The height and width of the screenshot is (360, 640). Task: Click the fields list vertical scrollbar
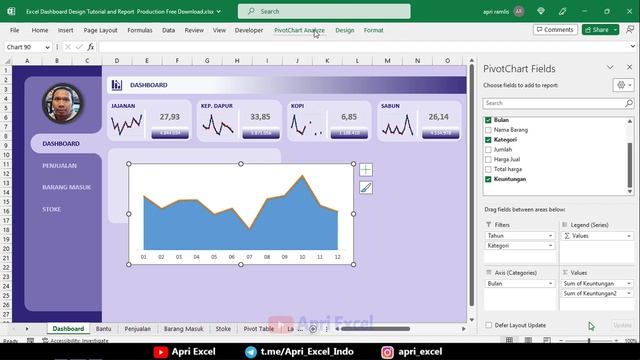point(630,165)
